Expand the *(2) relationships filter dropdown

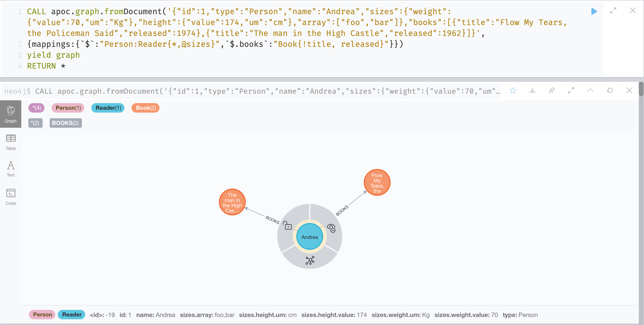35,123
